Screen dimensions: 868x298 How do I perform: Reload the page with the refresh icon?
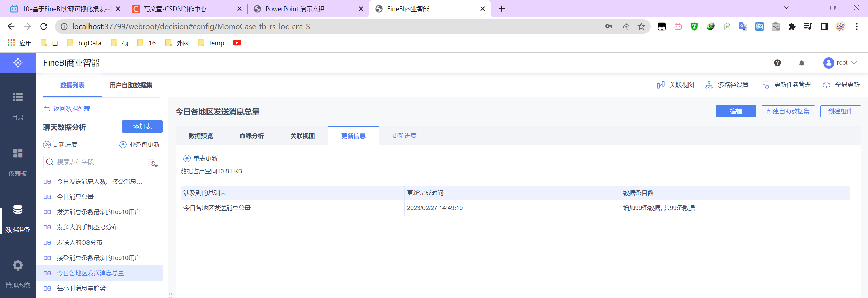(44, 26)
